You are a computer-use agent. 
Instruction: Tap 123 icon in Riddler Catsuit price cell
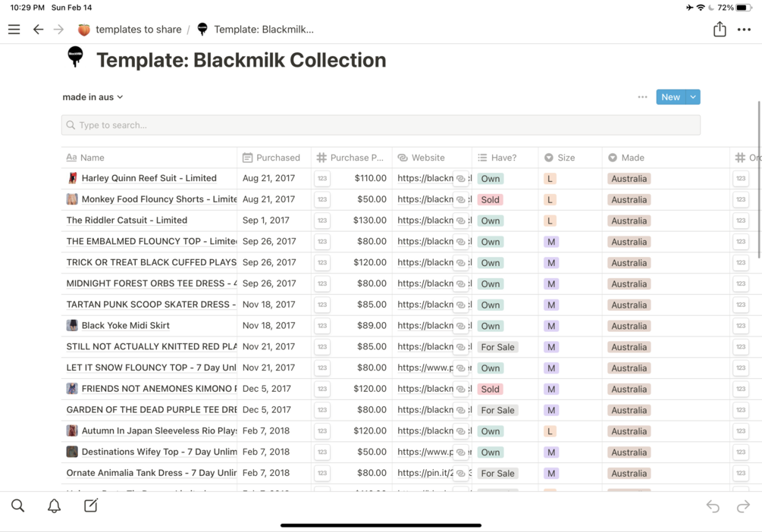[x=322, y=221]
